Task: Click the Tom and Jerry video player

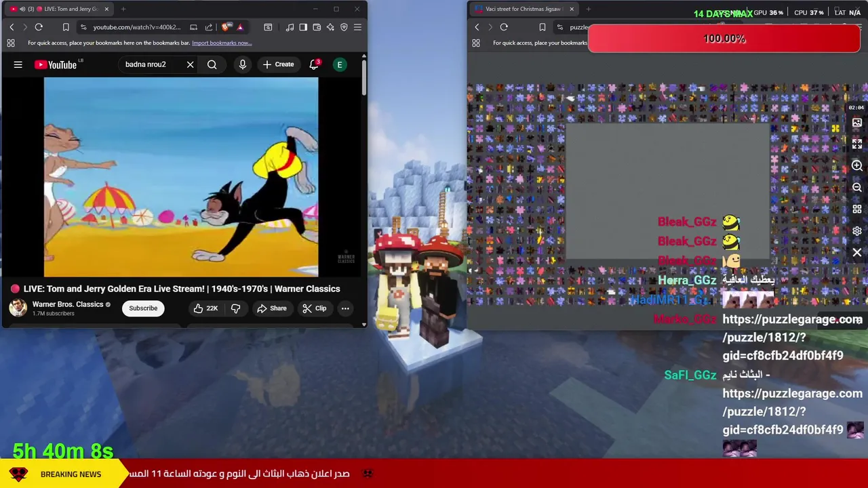Action: (x=181, y=178)
